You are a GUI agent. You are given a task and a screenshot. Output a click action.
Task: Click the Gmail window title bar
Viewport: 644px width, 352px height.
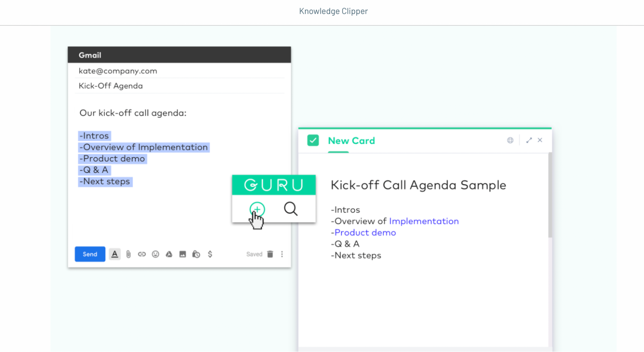[x=179, y=55]
